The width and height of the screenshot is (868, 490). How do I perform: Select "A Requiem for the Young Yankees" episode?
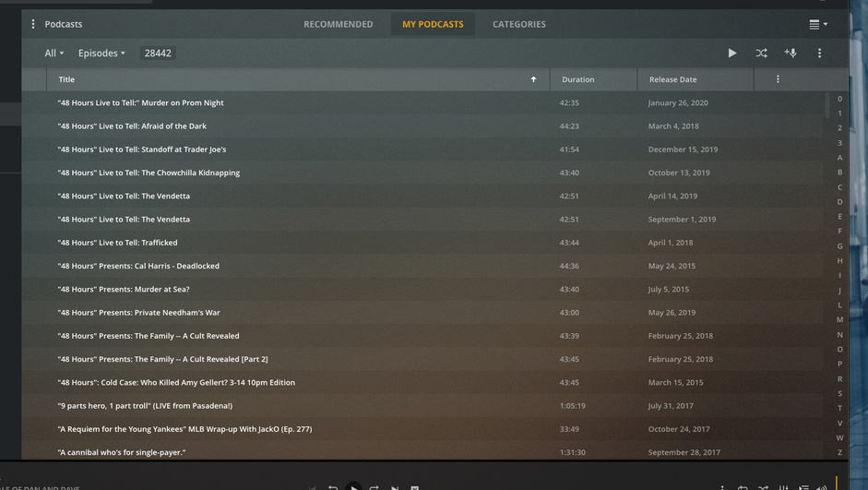point(184,429)
